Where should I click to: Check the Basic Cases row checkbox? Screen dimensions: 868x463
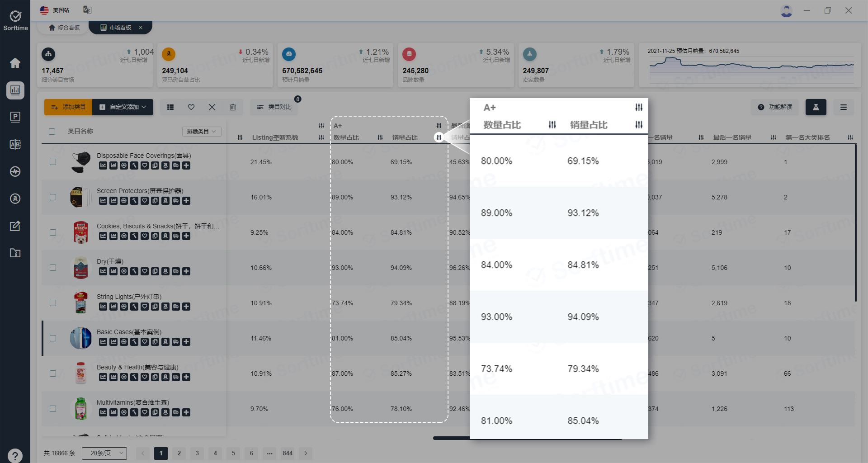(x=53, y=338)
